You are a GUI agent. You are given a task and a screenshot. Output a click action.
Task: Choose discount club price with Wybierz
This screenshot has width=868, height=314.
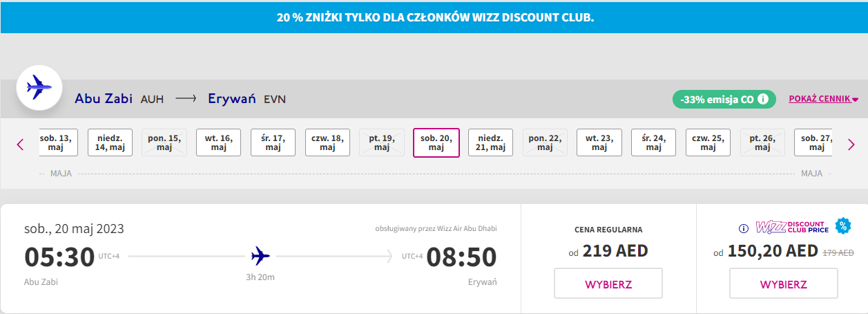pyautogui.click(x=783, y=284)
